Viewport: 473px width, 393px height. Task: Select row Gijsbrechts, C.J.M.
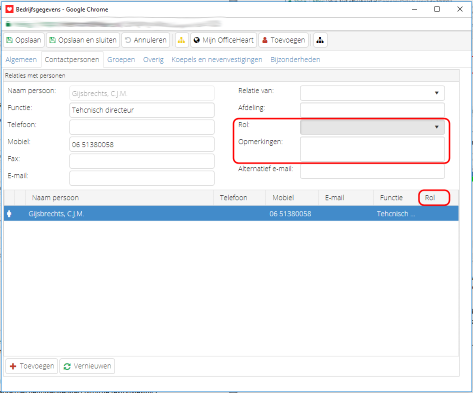pyautogui.click(x=231, y=213)
